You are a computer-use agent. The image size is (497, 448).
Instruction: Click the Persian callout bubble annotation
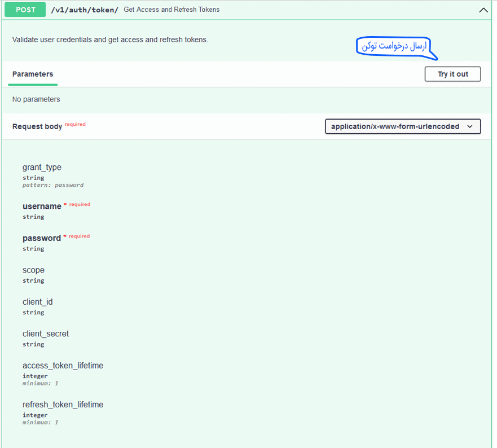395,46
